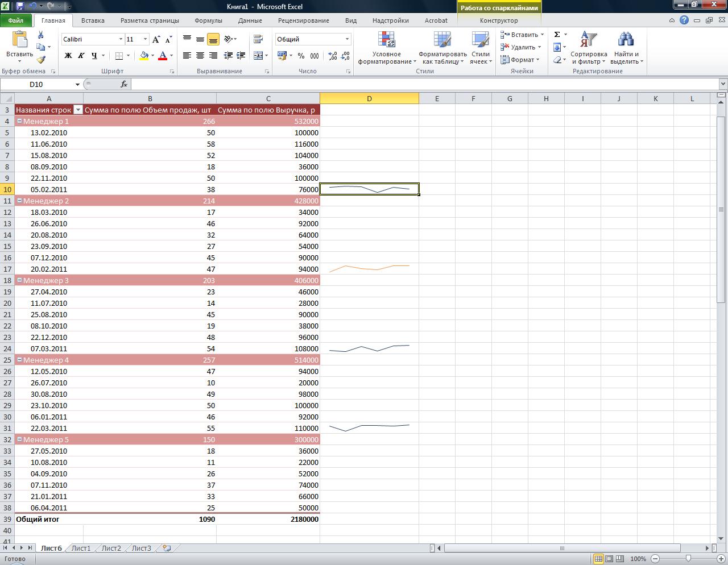Image resolution: width=728 pixels, height=565 pixels.
Task: Open the Общий number format dropdown
Action: click(x=347, y=39)
